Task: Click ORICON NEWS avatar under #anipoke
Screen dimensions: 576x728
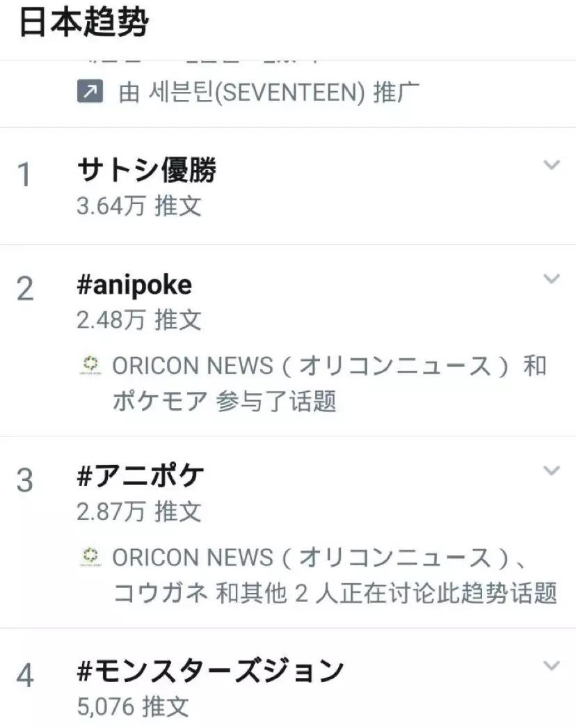Action: coord(88,365)
